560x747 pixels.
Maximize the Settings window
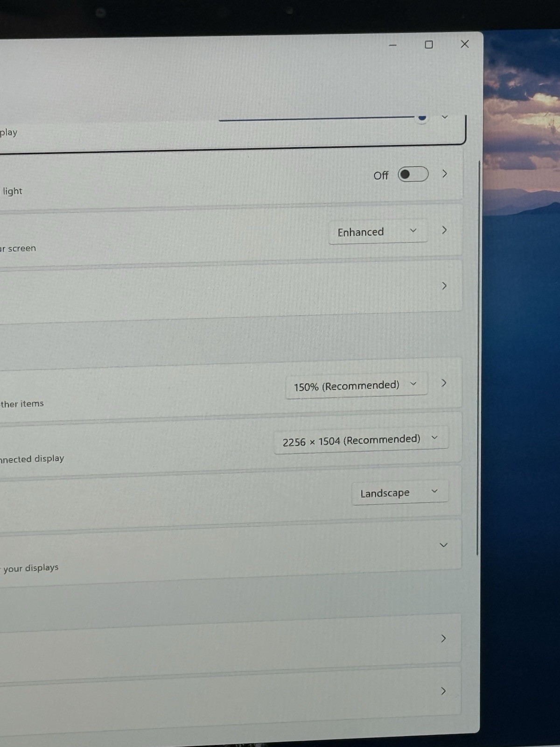429,44
